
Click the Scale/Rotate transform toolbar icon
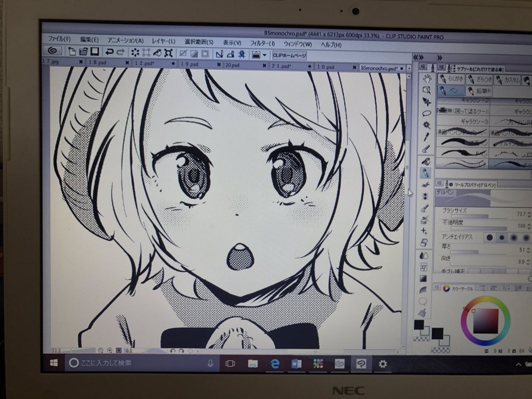coord(168,53)
